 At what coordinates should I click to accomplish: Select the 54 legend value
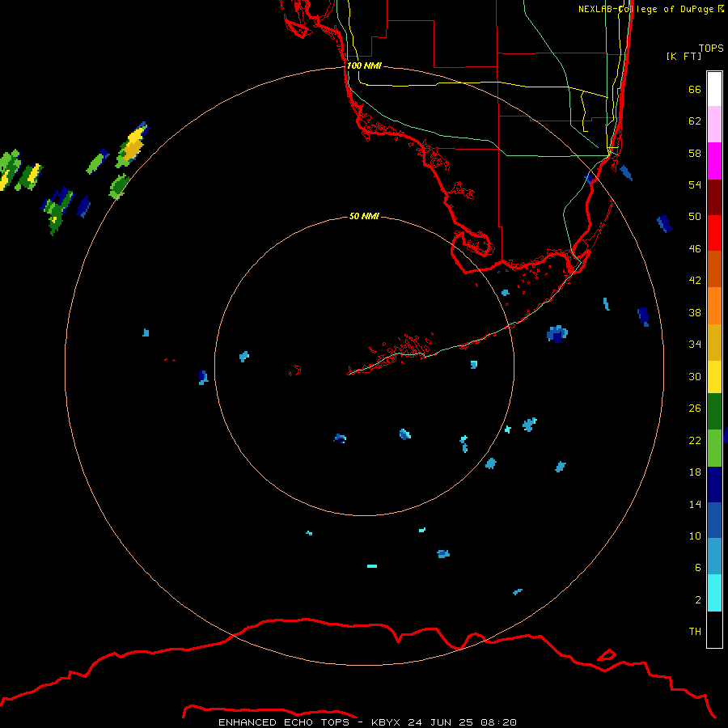tap(695, 184)
